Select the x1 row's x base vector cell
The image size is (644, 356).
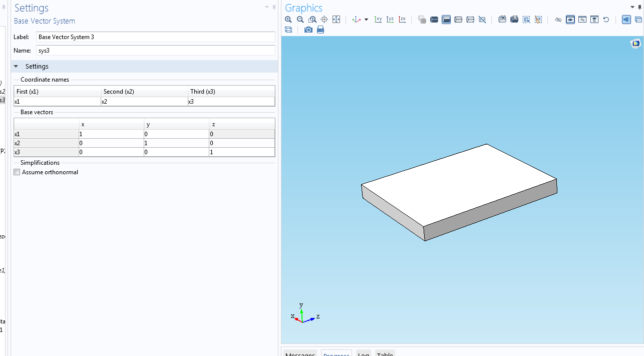tap(111, 134)
